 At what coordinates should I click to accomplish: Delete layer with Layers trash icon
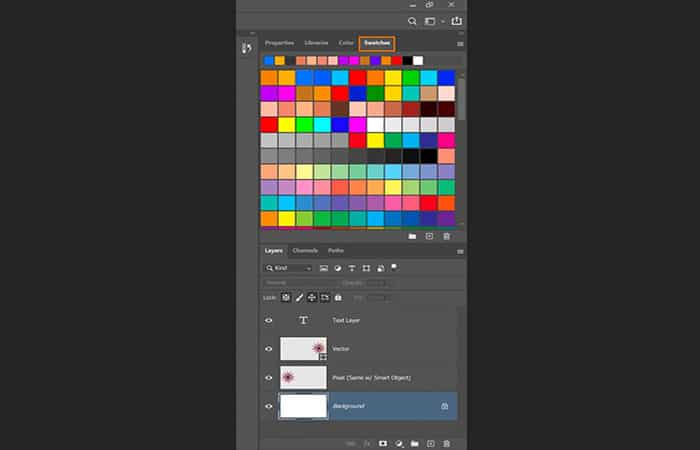click(x=446, y=444)
